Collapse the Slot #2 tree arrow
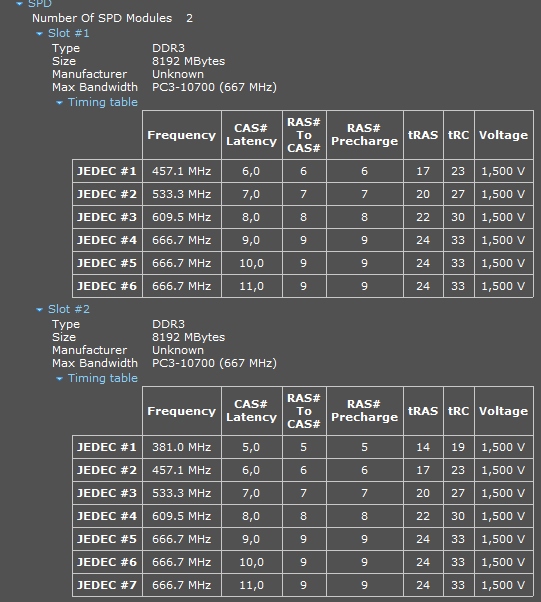 tap(39, 310)
